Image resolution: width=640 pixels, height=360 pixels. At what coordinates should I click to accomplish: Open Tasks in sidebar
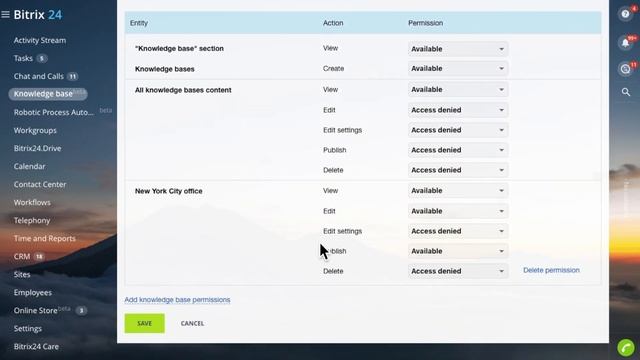pyautogui.click(x=23, y=58)
